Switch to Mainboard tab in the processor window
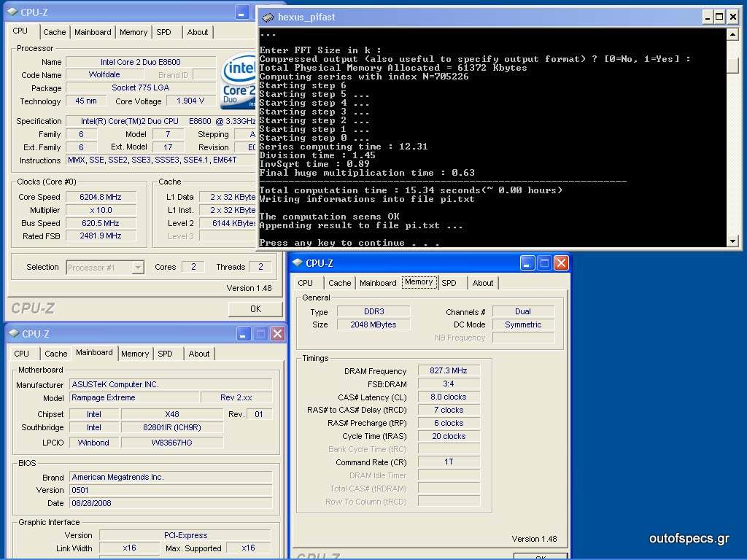The height and width of the screenshot is (560, 747). (93, 32)
